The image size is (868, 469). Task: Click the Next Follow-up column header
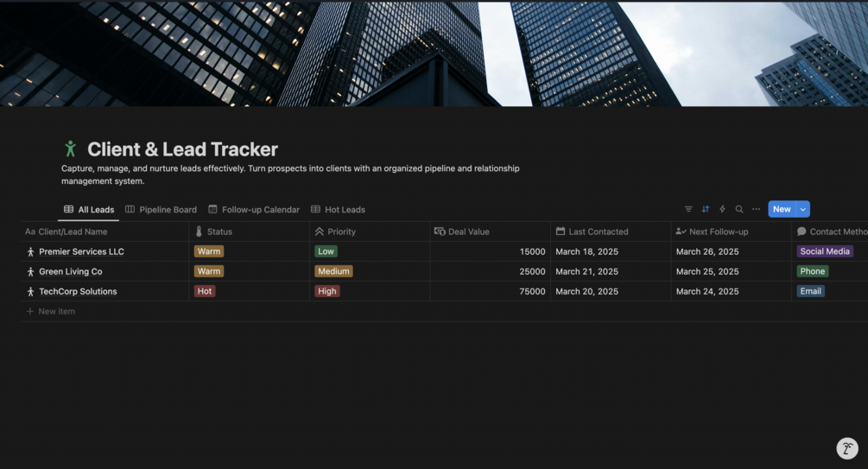point(732,231)
